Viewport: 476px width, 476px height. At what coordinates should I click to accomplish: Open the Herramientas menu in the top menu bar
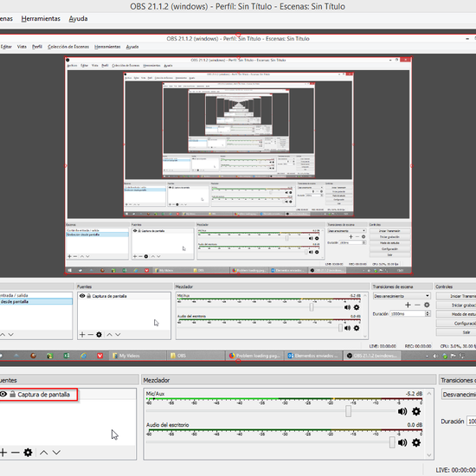pyautogui.click(x=41, y=19)
